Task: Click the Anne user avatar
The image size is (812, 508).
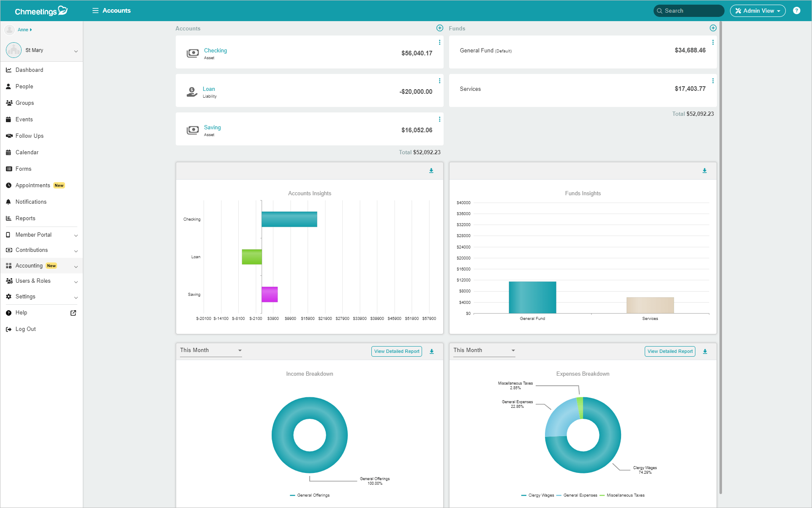Action: coord(9,30)
